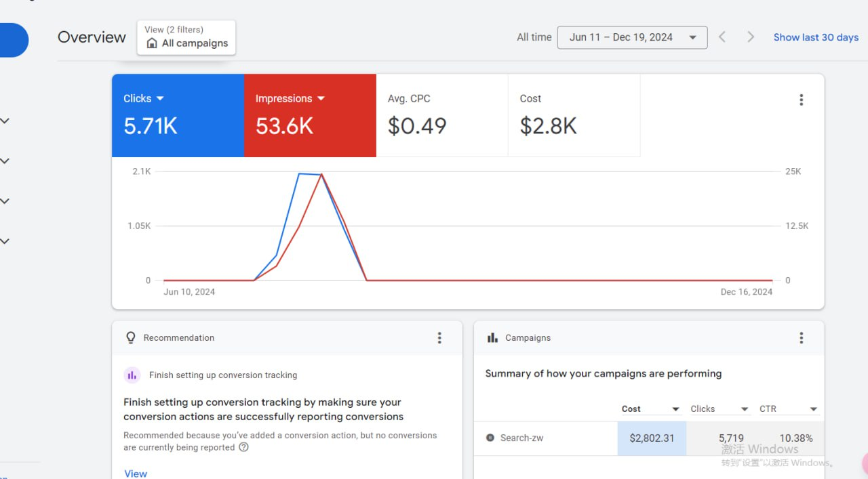
Task: Open the Cost column dropdown in Campaigns
Action: point(675,409)
